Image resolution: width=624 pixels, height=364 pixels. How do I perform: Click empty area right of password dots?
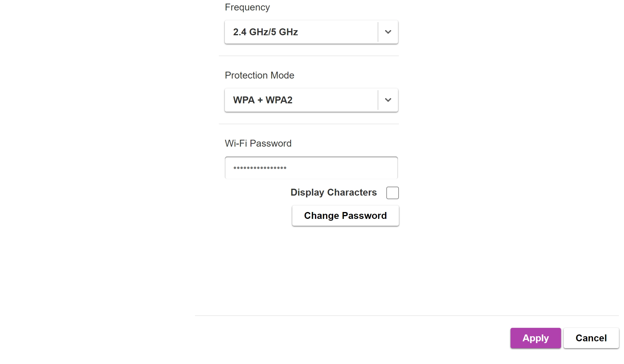(x=343, y=168)
